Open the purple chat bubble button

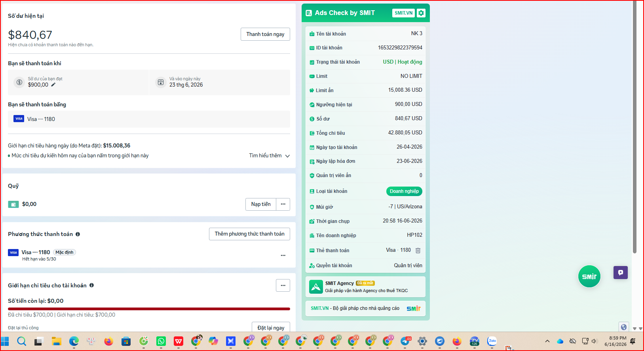tap(621, 272)
